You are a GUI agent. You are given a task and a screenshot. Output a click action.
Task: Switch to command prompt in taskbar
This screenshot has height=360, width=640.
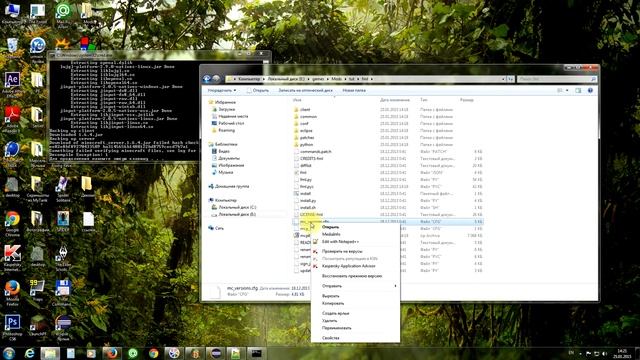[256, 353]
